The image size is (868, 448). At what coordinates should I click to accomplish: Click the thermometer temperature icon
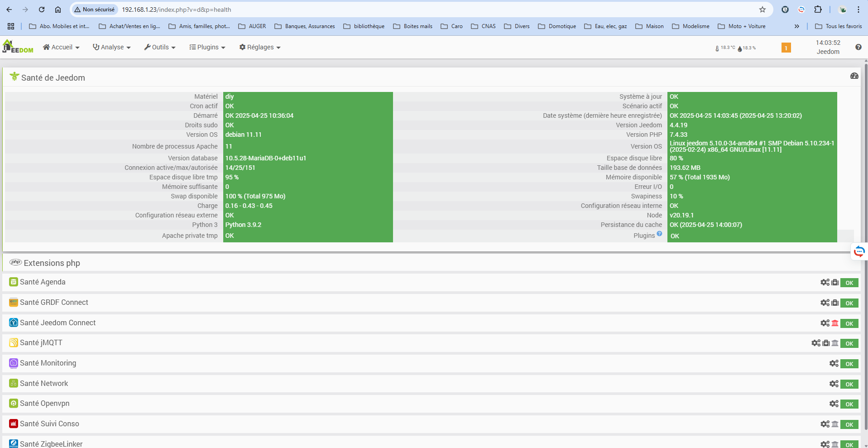pyautogui.click(x=717, y=48)
